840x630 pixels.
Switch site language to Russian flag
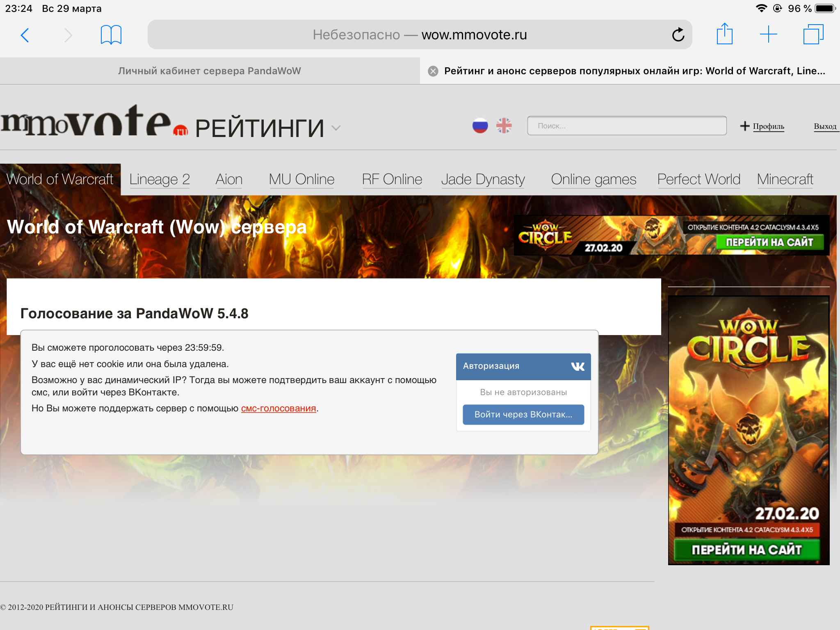tap(480, 126)
